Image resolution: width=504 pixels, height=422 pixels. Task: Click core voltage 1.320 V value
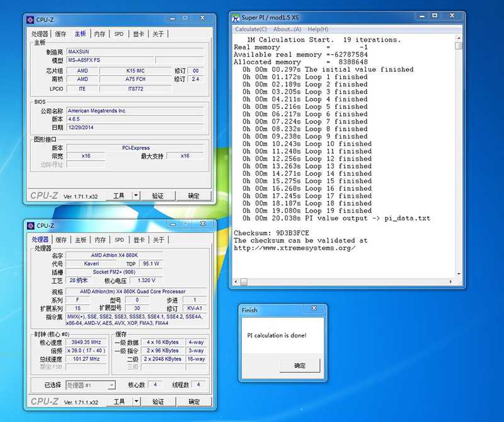click(x=146, y=280)
